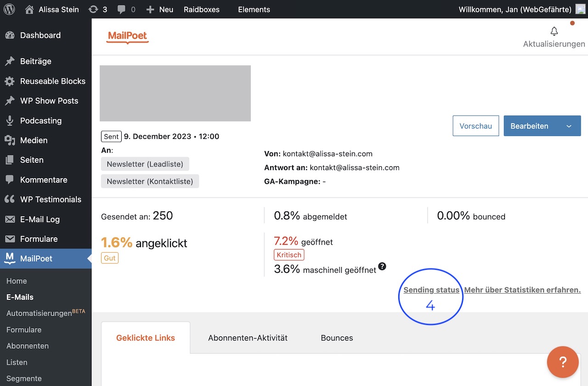Open Segmente in MailPoet submenu

(x=24, y=379)
